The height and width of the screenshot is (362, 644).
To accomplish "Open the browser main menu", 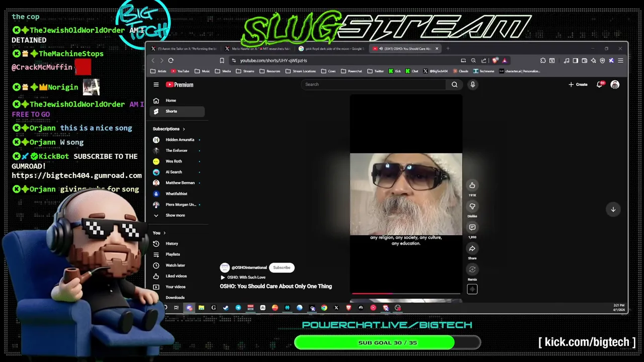I will [x=620, y=60].
